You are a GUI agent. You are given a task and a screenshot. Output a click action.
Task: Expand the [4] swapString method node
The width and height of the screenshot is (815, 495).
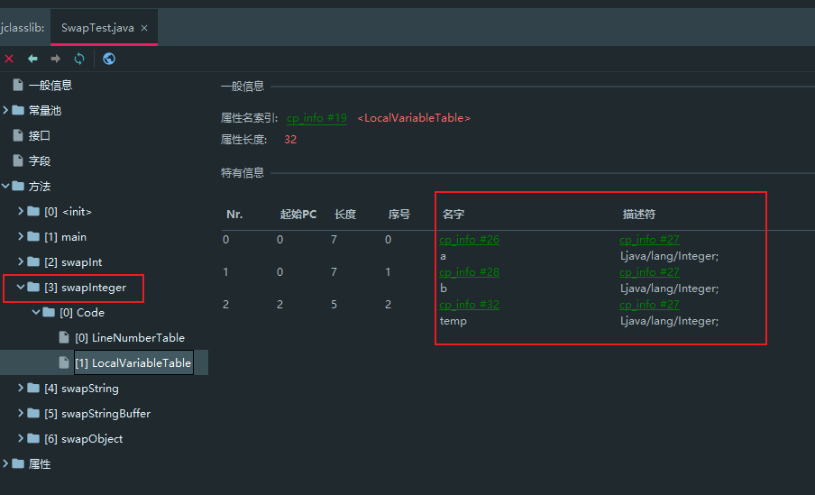pos(22,388)
